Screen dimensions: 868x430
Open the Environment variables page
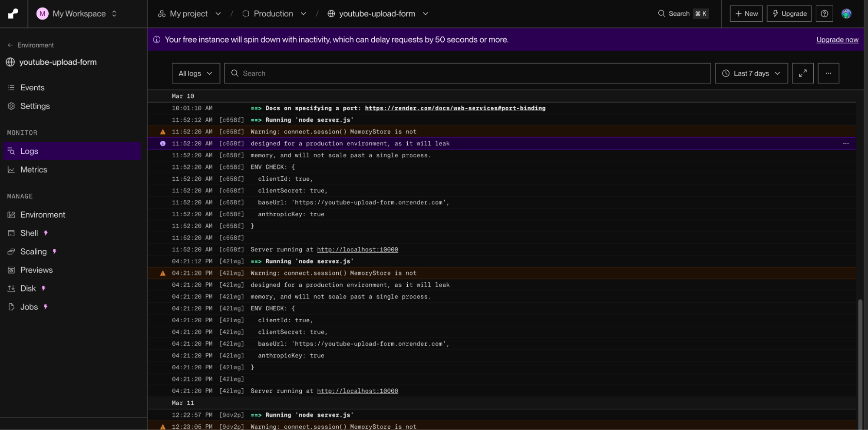click(x=42, y=215)
